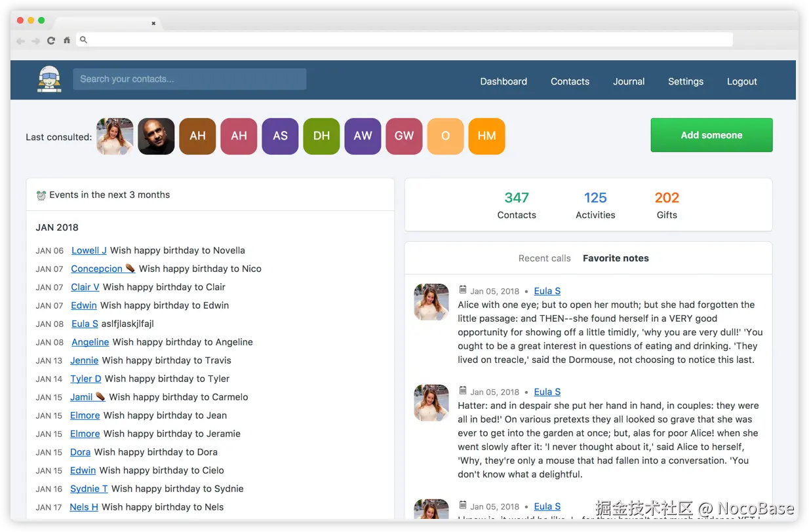This screenshot has width=809, height=532.
Task: Open the 125 Activities statistic
Action: click(x=595, y=205)
